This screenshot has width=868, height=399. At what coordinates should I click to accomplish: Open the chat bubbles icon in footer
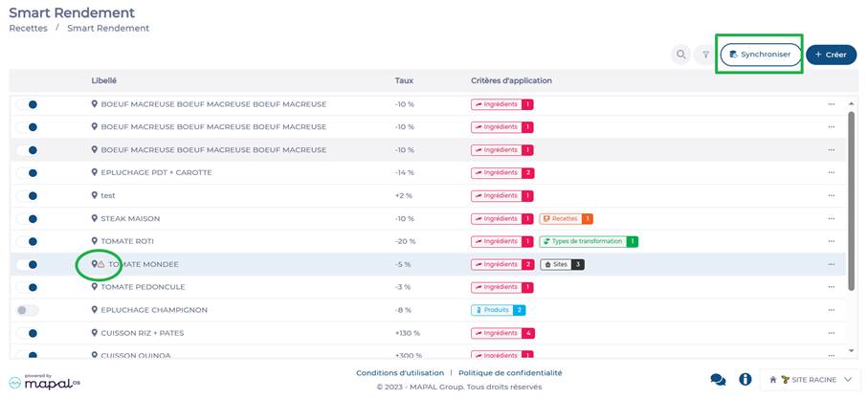click(718, 379)
